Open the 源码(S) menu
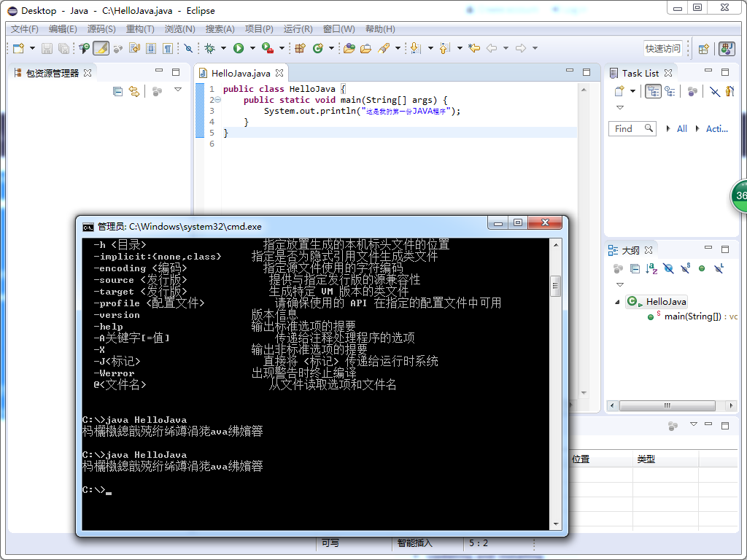The height and width of the screenshot is (560, 747). [101, 29]
